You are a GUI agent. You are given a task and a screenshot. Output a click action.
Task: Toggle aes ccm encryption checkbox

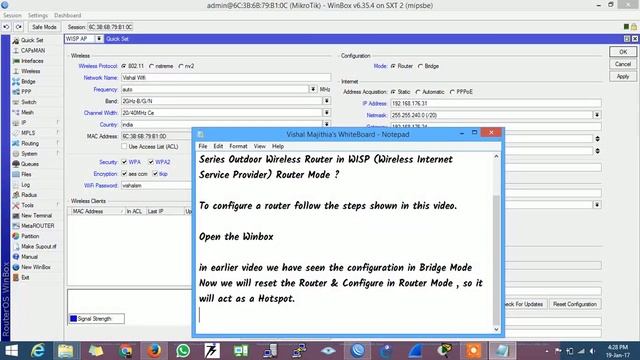124,173
